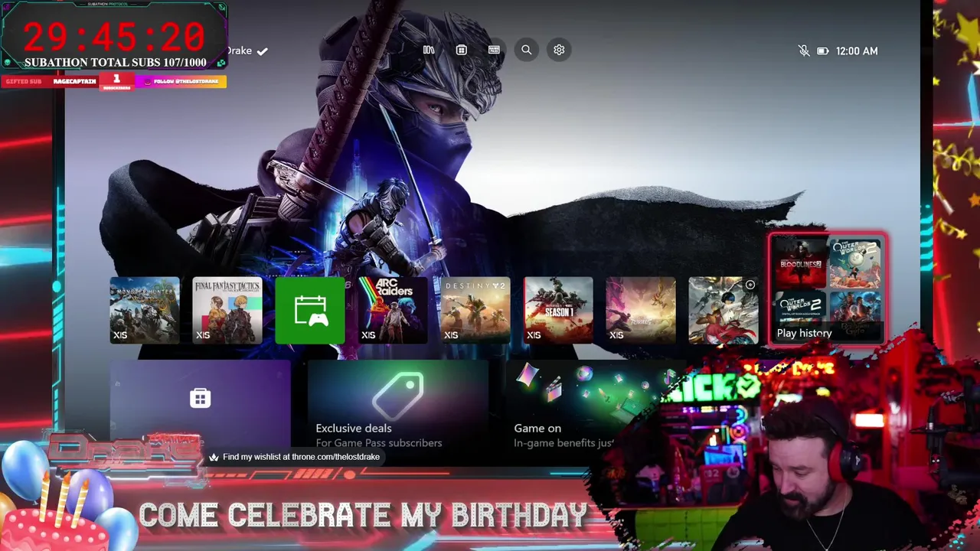
Task: Open the Game Pass icon in top bar
Action: tap(494, 50)
